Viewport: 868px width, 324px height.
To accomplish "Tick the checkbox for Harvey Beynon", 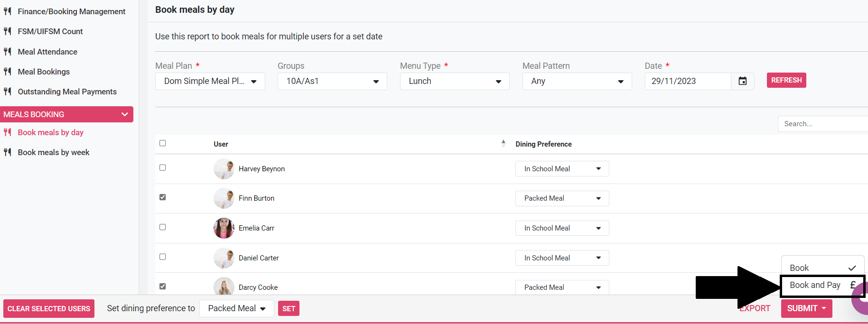I will pyautogui.click(x=163, y=167).
